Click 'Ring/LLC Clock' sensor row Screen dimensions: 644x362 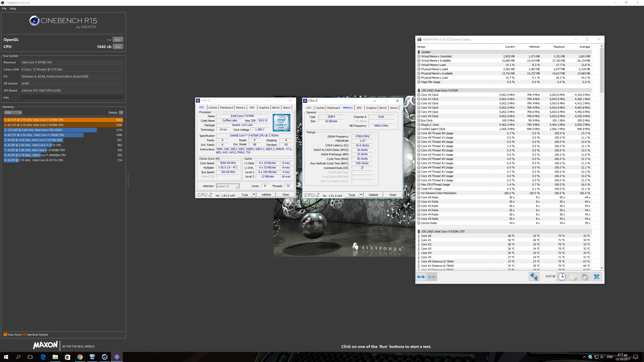coord(504,125)
